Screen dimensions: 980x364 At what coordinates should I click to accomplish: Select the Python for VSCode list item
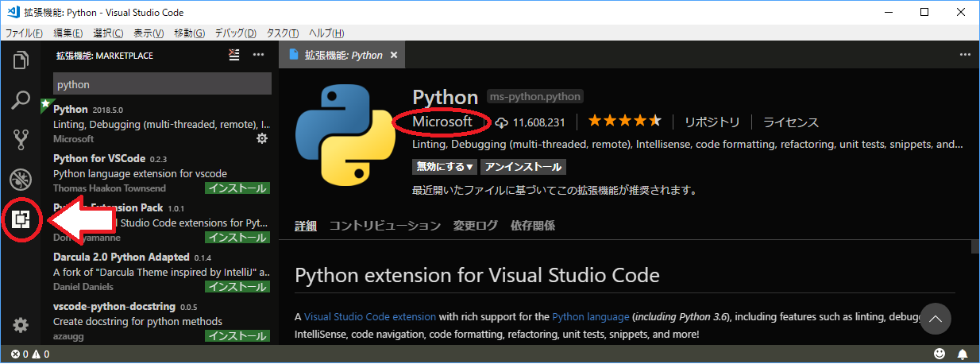158,172
